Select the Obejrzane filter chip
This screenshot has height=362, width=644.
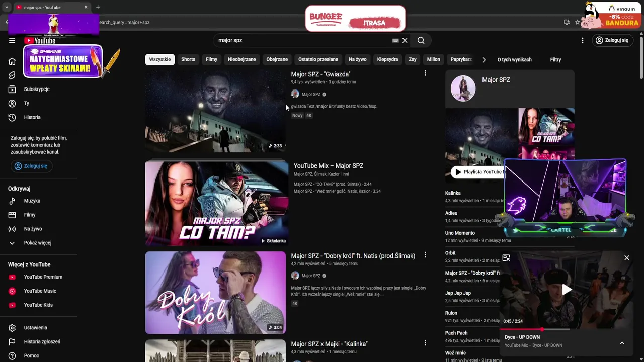point(277,59)
